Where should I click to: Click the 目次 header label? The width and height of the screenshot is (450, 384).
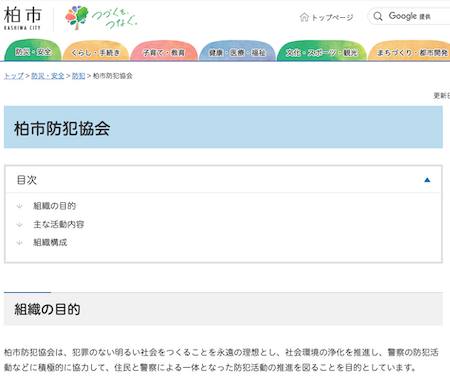27,180
